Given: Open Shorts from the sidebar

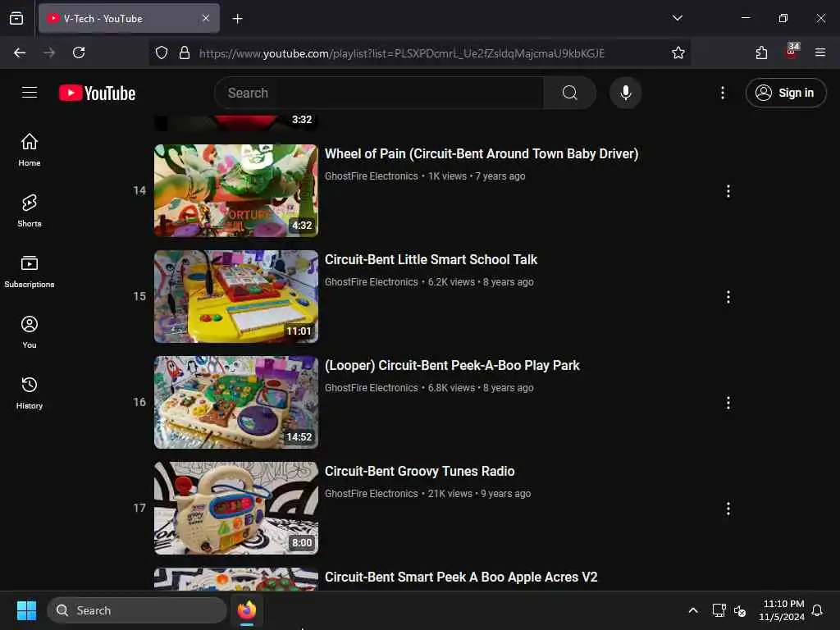Looking at the screenshot, I should (30, 211).
